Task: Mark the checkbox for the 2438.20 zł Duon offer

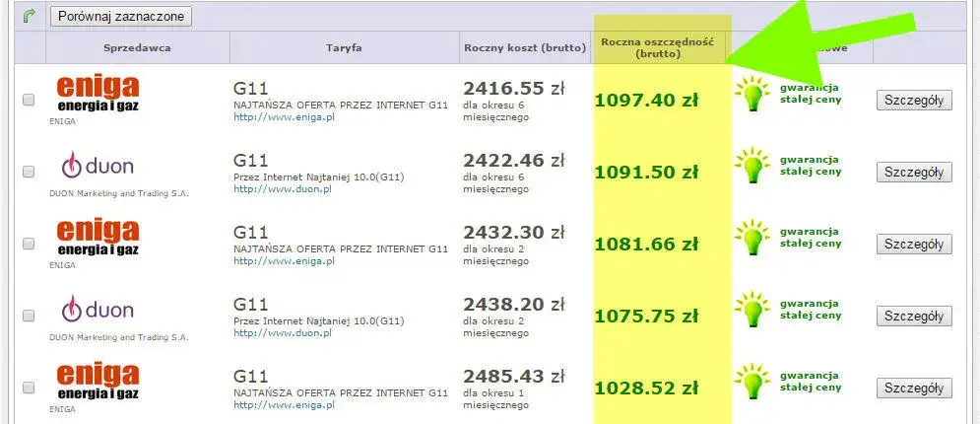Action: point(29,316)
